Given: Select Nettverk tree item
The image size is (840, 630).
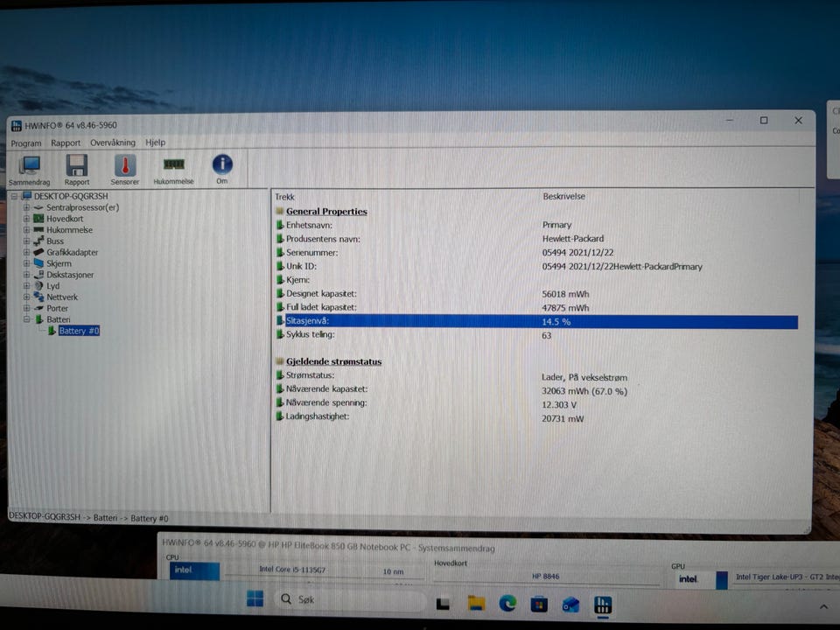Looking at the screenshot, I should [62, 297].
